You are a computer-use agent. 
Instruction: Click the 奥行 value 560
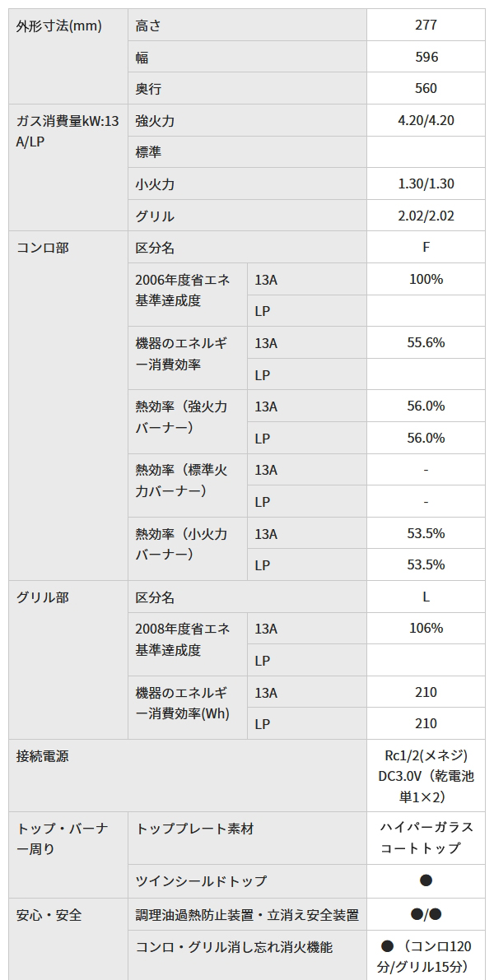(426, 88)
